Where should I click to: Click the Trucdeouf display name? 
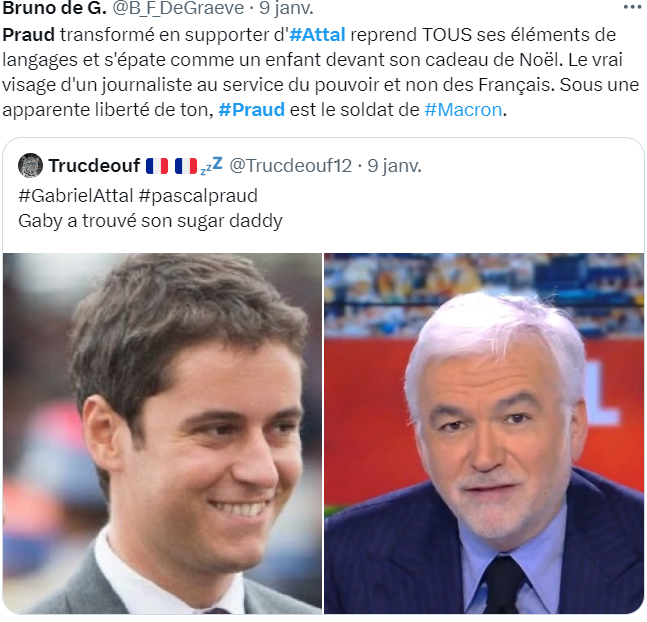coord(94,166)
